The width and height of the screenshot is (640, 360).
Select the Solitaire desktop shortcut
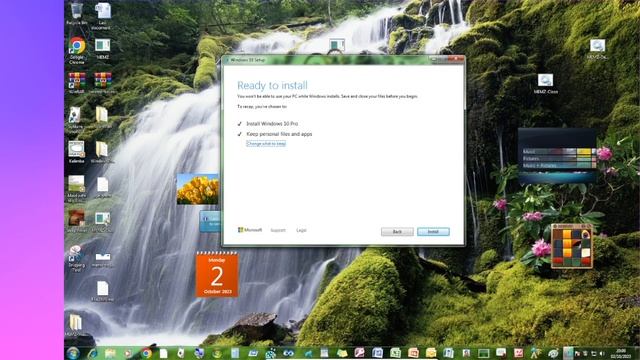(x=76, y=120)
